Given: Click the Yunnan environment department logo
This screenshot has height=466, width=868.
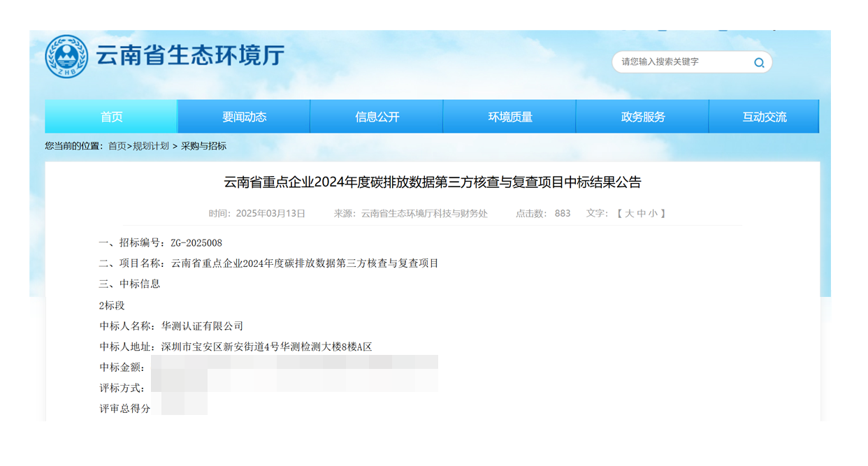Looking at the screenshot, I should tap(66, 57).
